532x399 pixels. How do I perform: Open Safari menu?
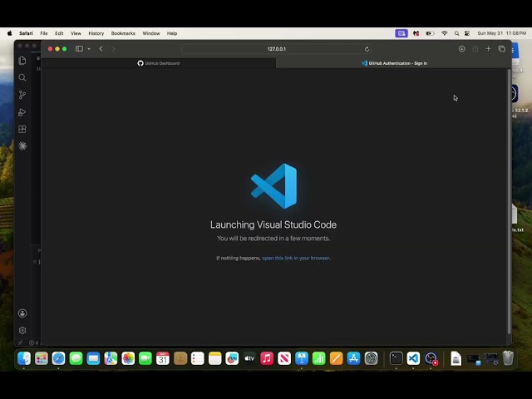click(x=26, y=33)
